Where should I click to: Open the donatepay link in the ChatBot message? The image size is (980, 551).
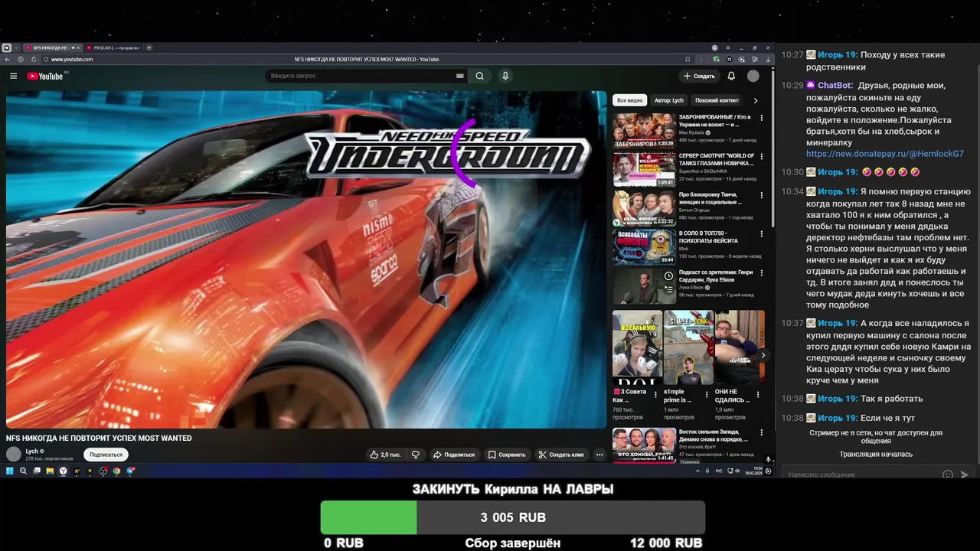[x=885, y=154]
